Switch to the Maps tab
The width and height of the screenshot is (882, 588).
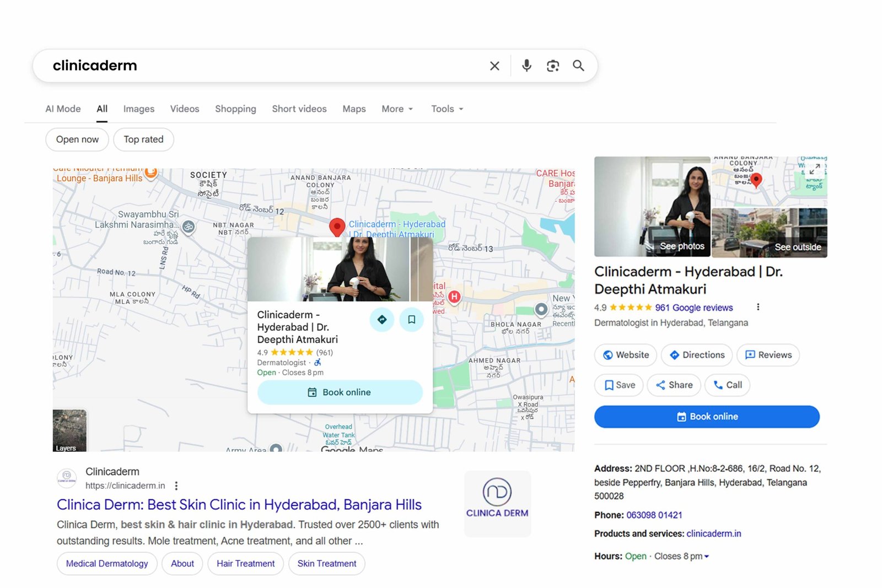coord(353,109)
